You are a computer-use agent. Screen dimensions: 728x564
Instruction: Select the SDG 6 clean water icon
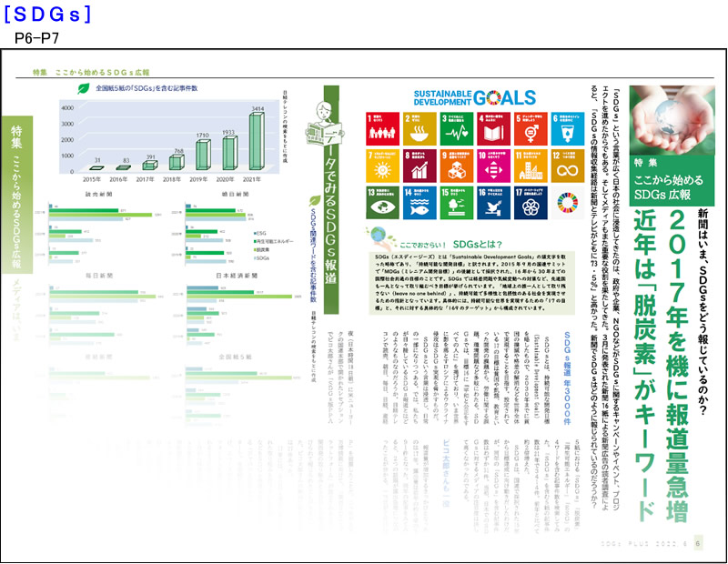568,128
